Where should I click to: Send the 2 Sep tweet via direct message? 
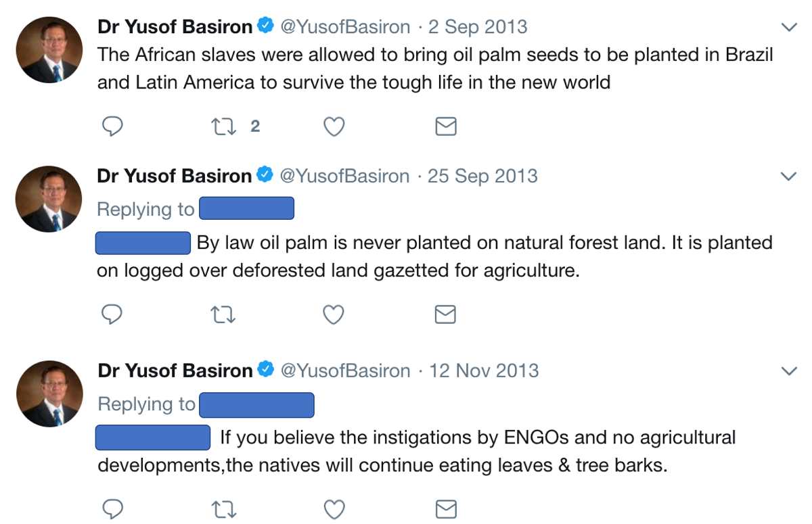point(445,126)
